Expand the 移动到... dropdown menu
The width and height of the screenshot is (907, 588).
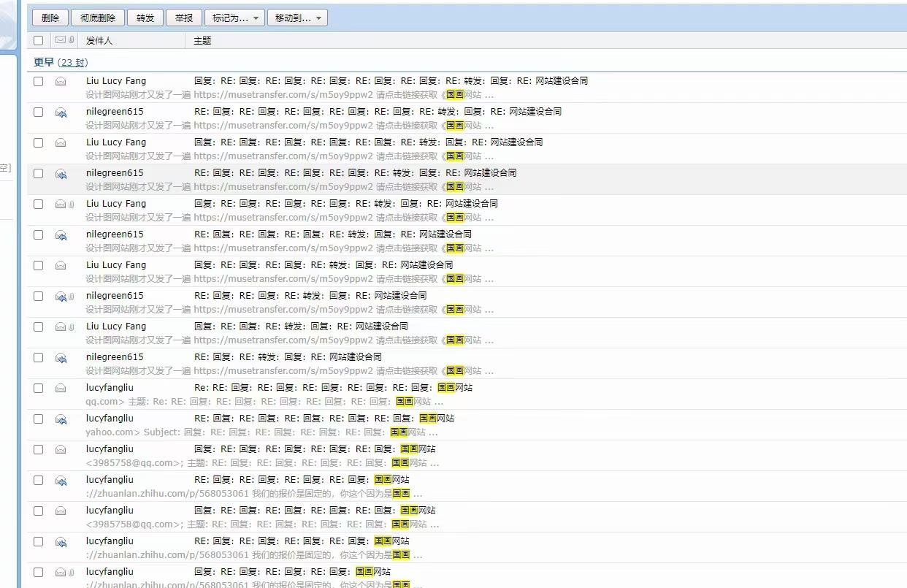coord(297,18)
